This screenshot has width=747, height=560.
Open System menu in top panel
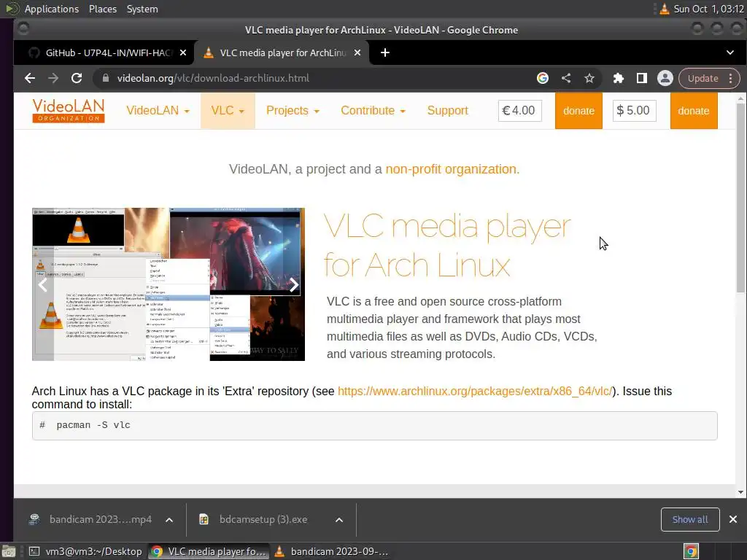tap(142, 9)
